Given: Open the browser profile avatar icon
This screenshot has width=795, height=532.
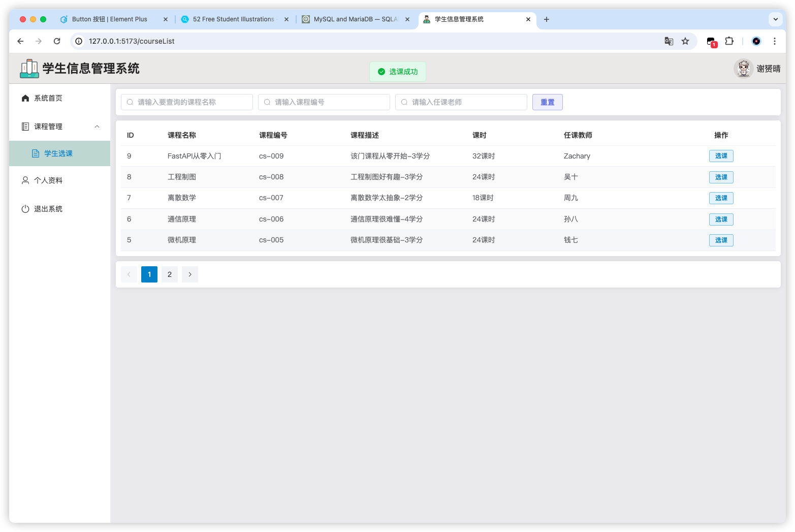Looking at the screenshot, I should pyautogui.click(x=756, y=41).
